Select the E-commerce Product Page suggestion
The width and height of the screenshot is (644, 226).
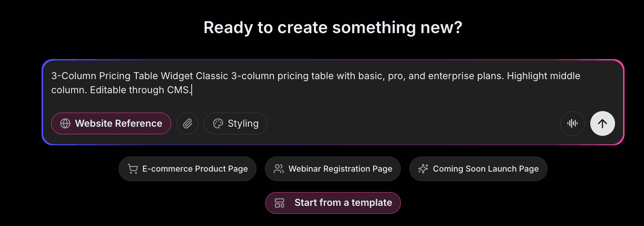[x=187, y=169]
